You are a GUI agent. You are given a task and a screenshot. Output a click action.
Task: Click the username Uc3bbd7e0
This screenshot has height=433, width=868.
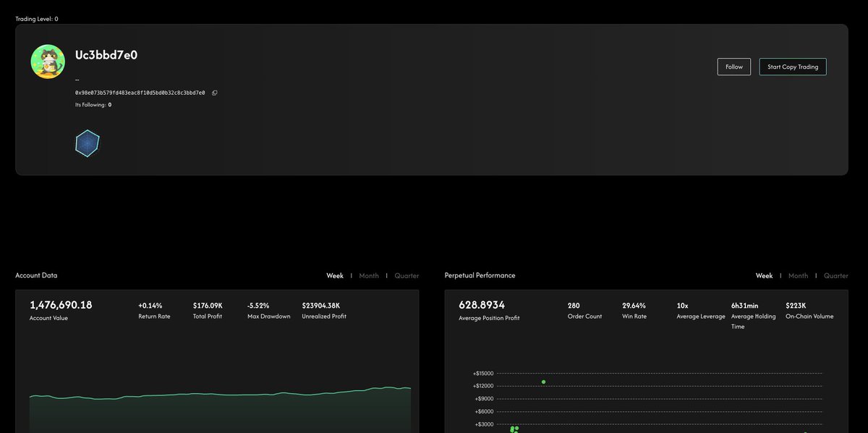[x=106, y=55]
